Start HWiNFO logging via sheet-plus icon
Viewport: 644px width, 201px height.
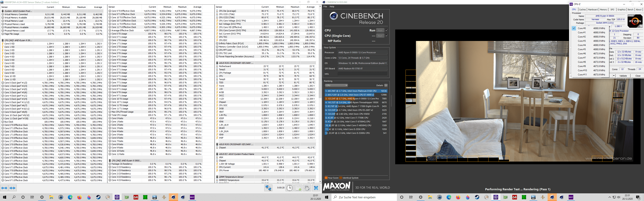pyautogui.click(x=298, y=188)
